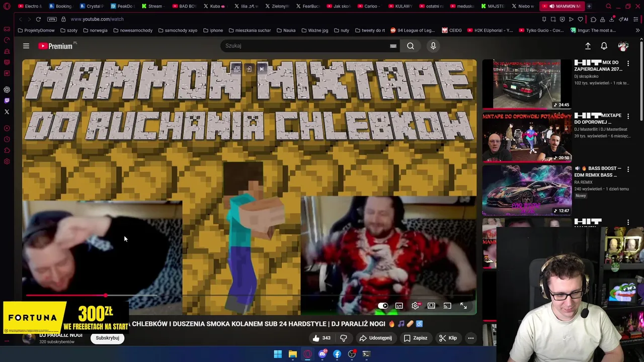Expand hidden bookmarks with the chevron
This screenshot has height=362, width=644.
(637, 30)
